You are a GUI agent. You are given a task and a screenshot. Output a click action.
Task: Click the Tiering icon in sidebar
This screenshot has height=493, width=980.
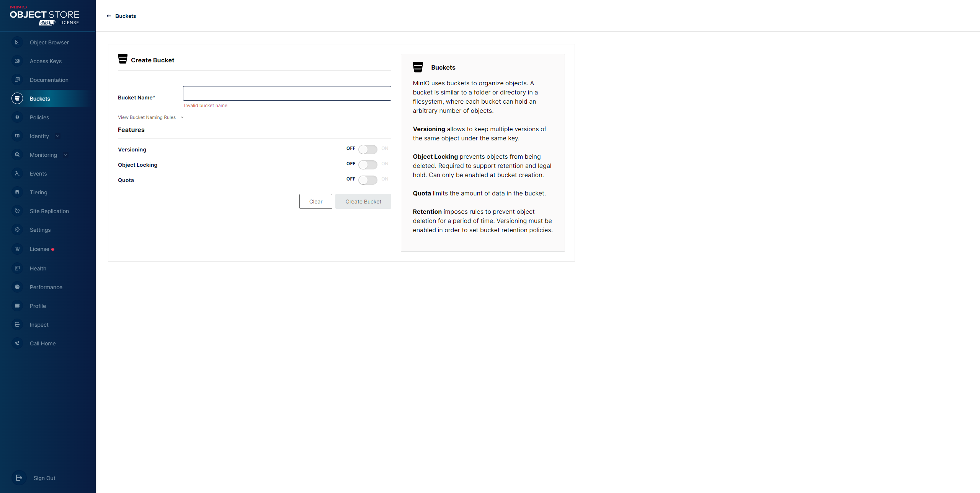pos(17,192)
